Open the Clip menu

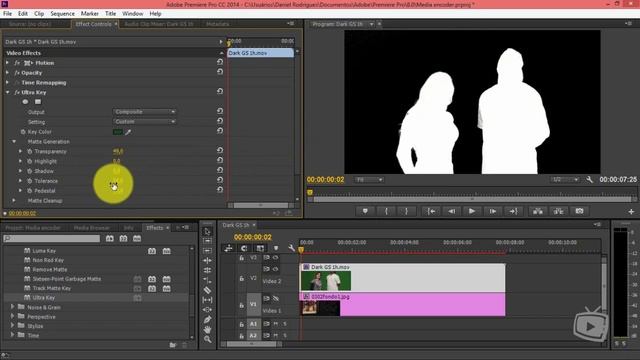pyautogui.click(x=39, y=13)
